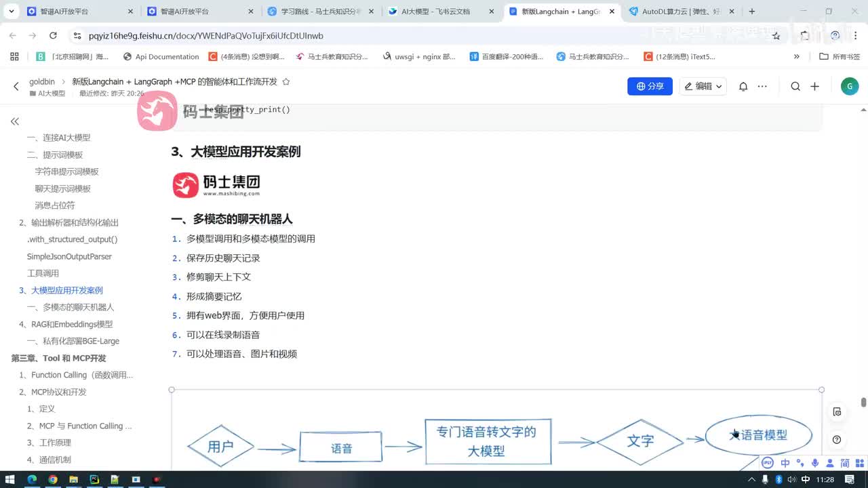Click the browser back button
Viewport: 868px width, 488px height.
click(13, 36)
